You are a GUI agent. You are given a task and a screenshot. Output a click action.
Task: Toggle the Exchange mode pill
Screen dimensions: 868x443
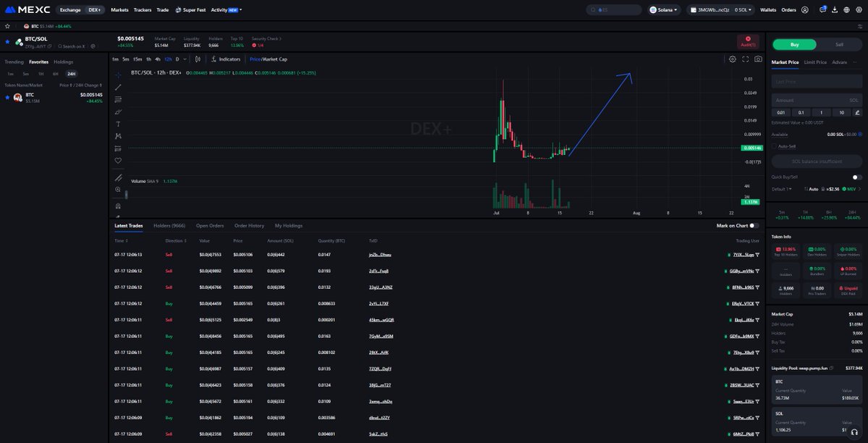point(70,10)
